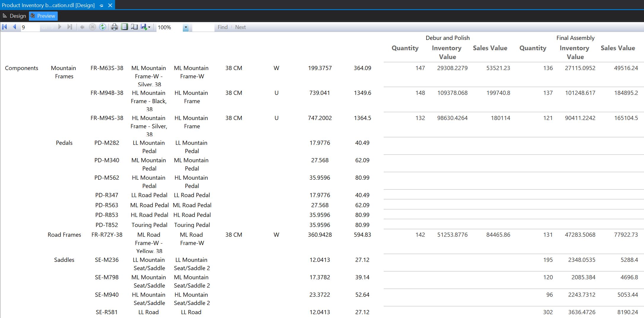Open the 100% zoom combo box
Image resolution: width=644 pixels, height=318 pixels.
click(169, 27)
